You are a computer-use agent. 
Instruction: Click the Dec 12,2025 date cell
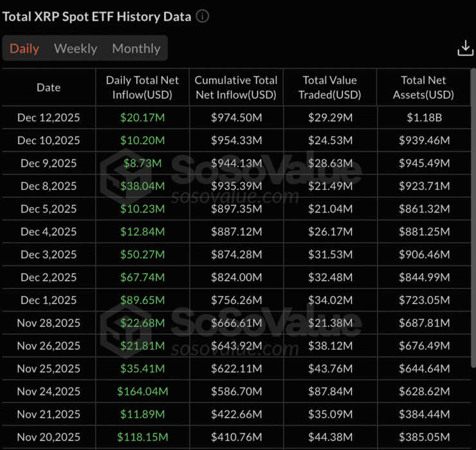[49, 118]
